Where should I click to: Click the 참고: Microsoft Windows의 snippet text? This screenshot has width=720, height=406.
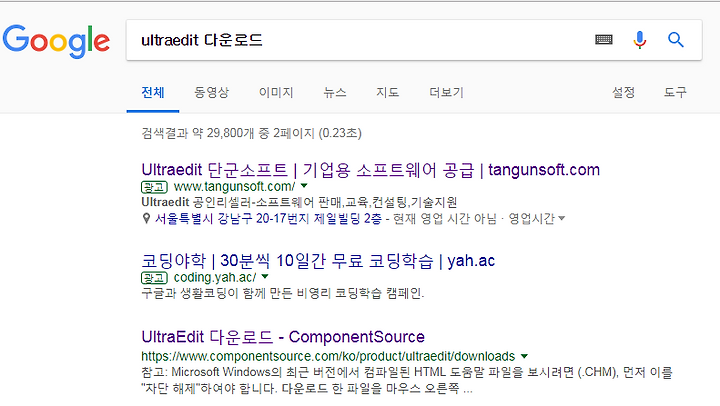click(x=407, y=380)
